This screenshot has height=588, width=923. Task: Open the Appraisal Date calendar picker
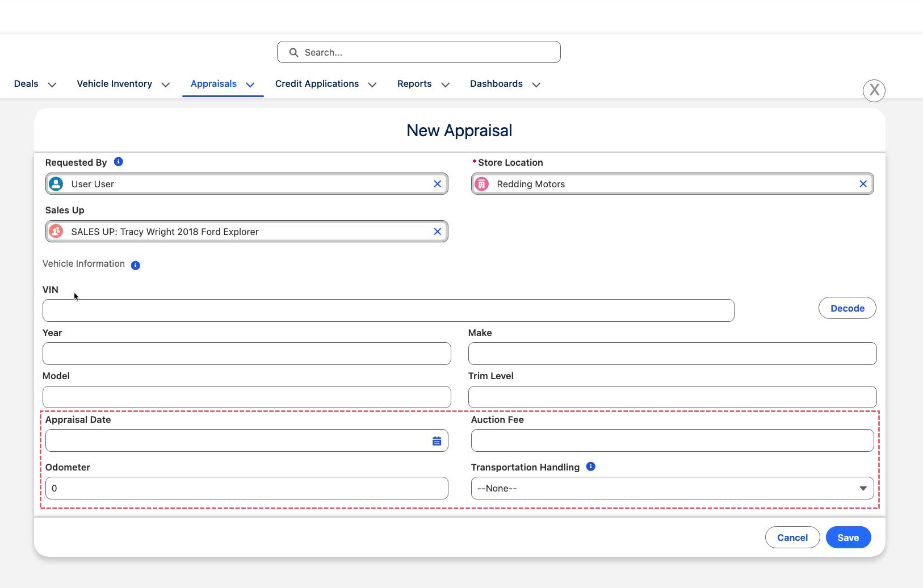[437, 441]
